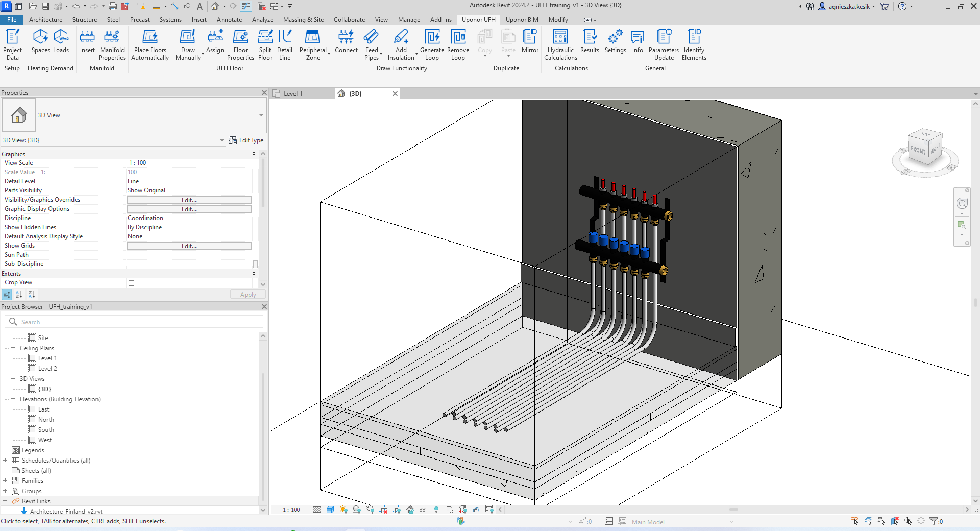Click the Temporary Hide/Isolate glasses icon
The height and width of the screenshot is (531, 980).
423,510
